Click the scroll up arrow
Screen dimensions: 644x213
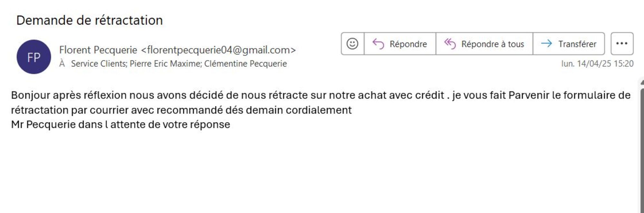click(x=642, y=82)
